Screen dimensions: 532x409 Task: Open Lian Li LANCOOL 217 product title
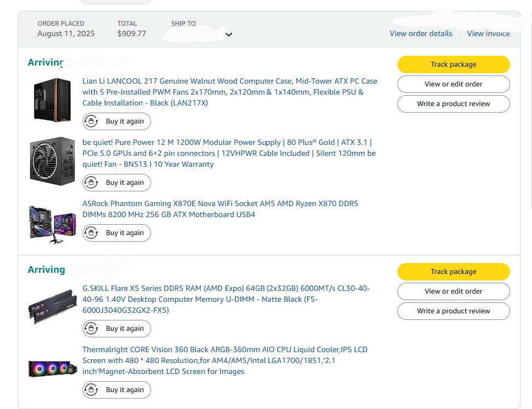pyautogui.click(x=230, y=92)
